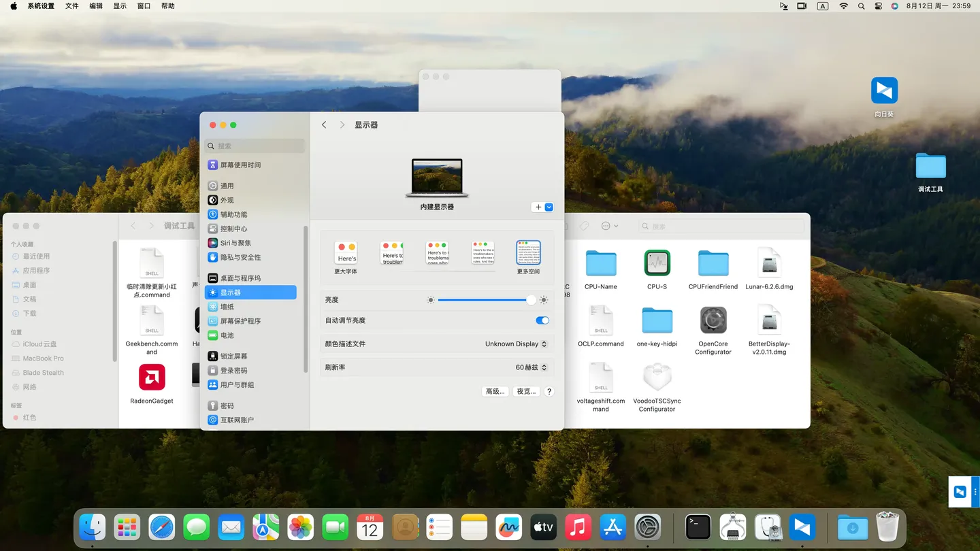
Task: Open 电池 settings pane
Action: click(x=227, y=335)
